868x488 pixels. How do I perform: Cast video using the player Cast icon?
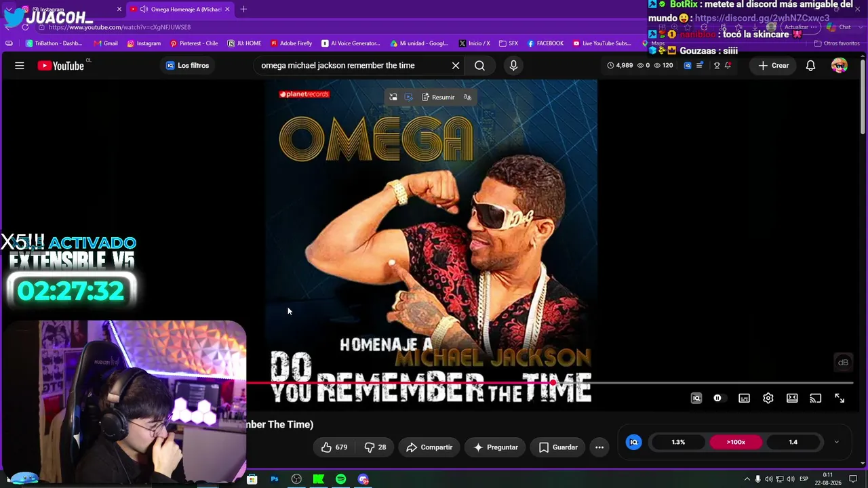[816, 399]
